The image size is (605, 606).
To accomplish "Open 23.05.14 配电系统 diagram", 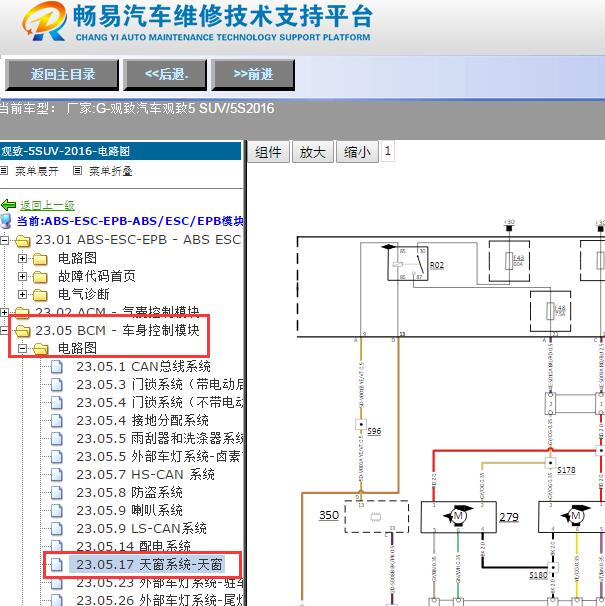I will click(133, 546).
